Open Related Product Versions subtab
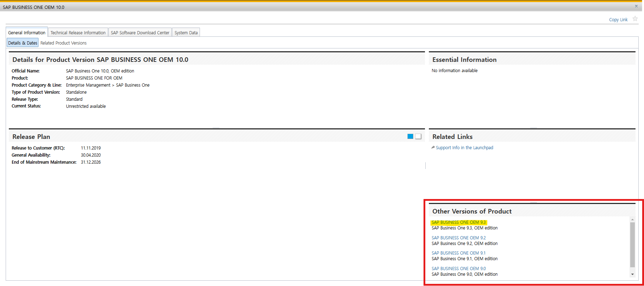The width and height of the screenshot is (644, 286). [64, 43]
